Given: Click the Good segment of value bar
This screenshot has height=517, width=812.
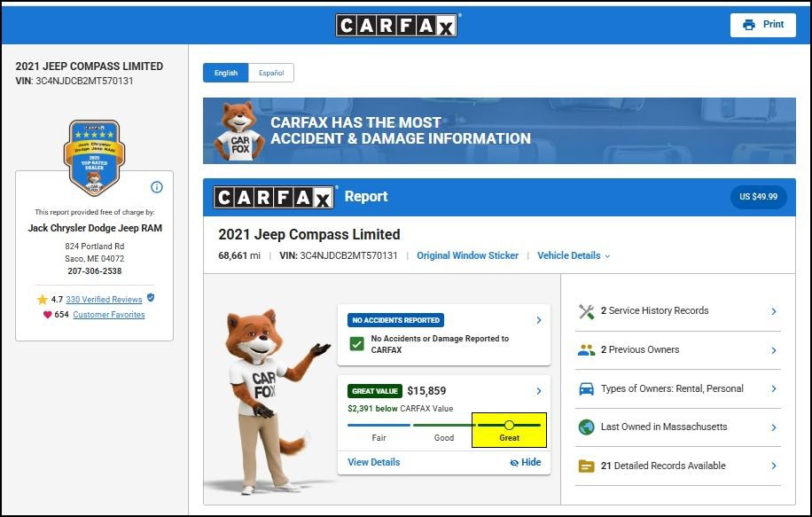Looking at the screenshot, I should (444, 426).
